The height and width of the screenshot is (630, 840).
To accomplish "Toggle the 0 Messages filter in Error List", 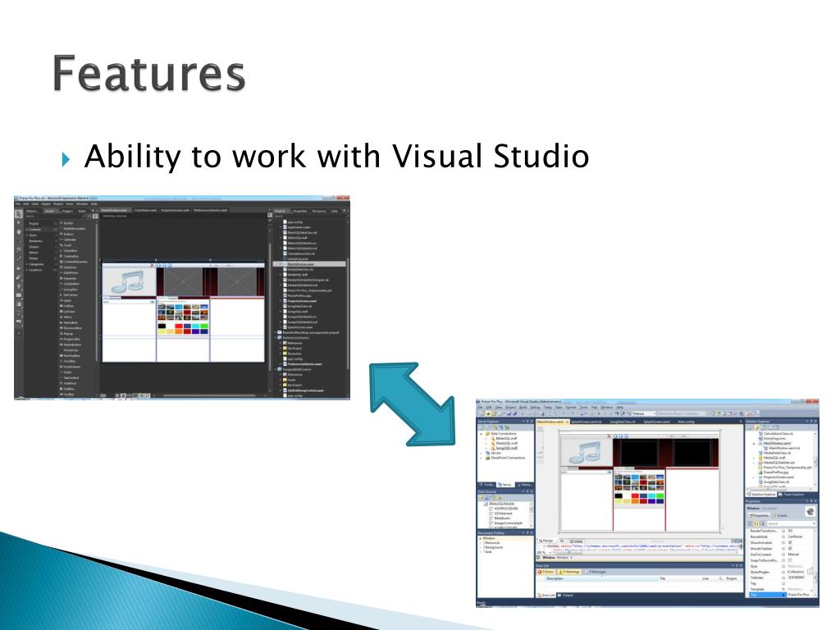I will click(x=596, y=572).
